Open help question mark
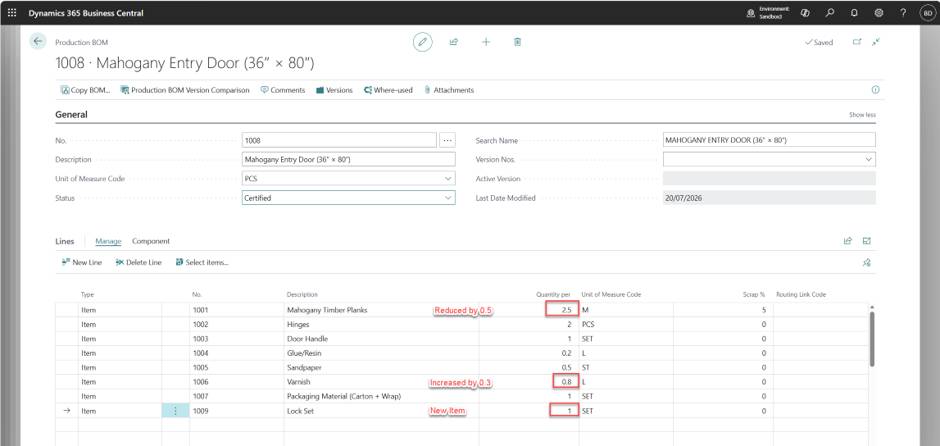Viewport: 940px width, 446px height. (x=903, y=13)
